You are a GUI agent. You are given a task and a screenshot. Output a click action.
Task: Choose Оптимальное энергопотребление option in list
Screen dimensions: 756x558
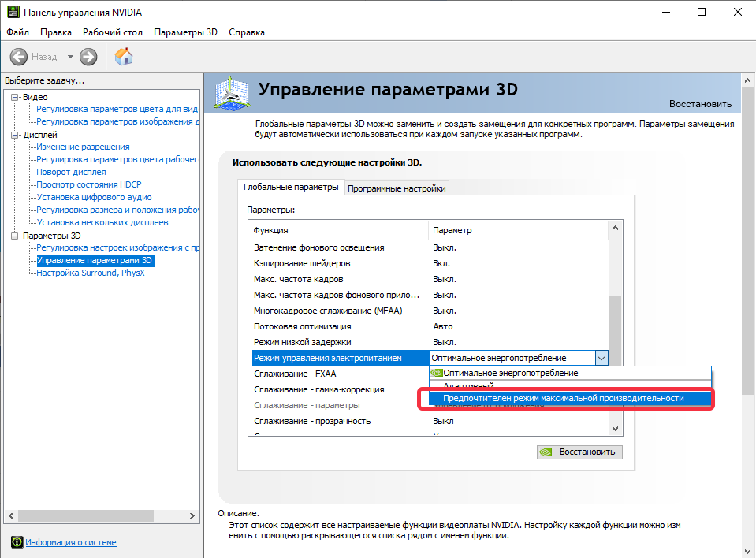coord(571,373)
